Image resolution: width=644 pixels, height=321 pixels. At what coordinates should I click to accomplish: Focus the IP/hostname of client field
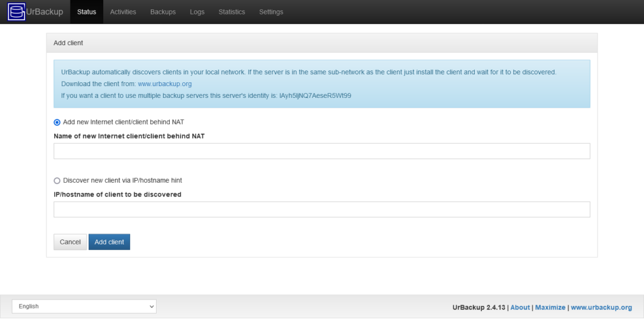point(321,209)
